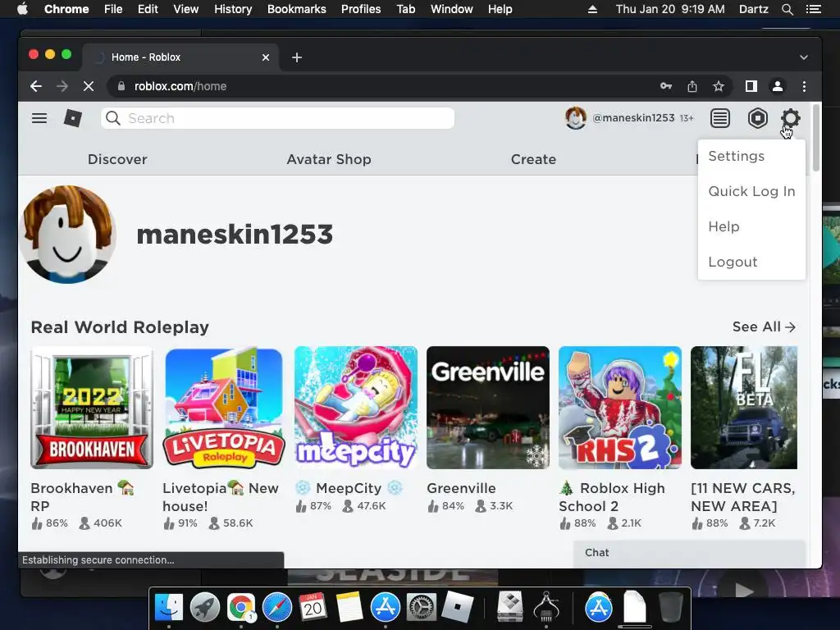Click the See All link
Image resolution: width=840 pixels, height=630 pixels.
(764, 326)
